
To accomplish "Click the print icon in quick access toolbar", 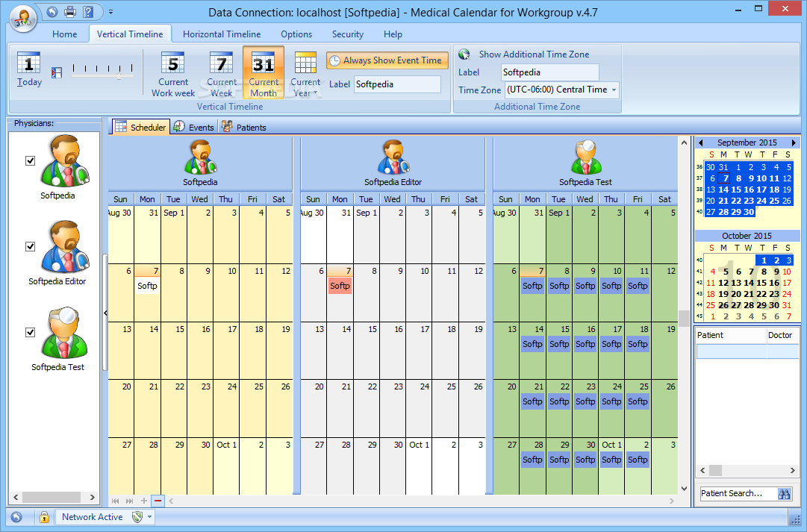I will click(70, 11).
